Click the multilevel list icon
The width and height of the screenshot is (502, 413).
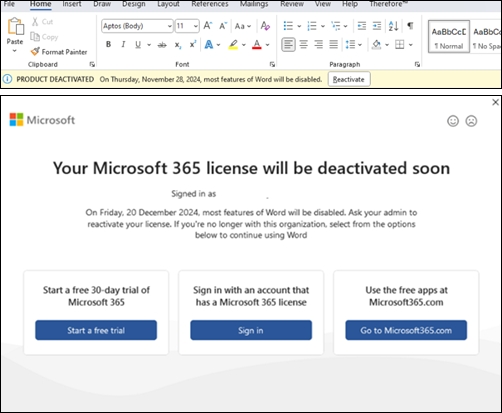(x=336, y=26)
